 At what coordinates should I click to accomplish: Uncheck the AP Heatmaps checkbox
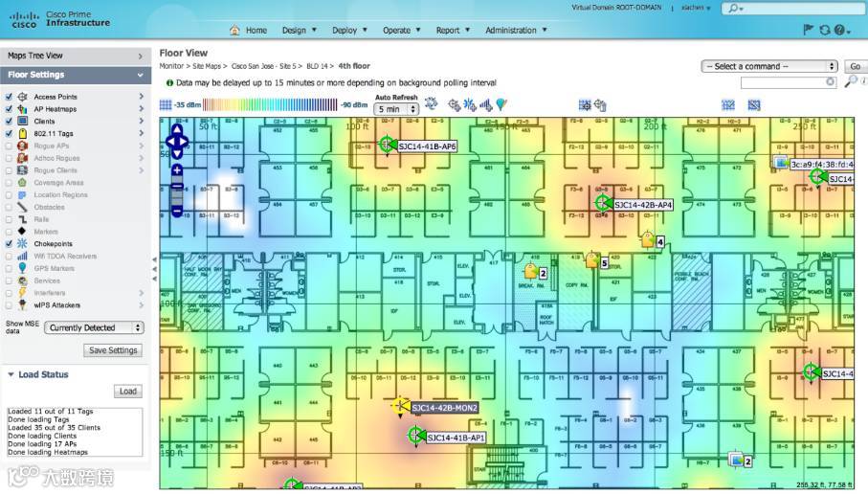pos(9,108)
